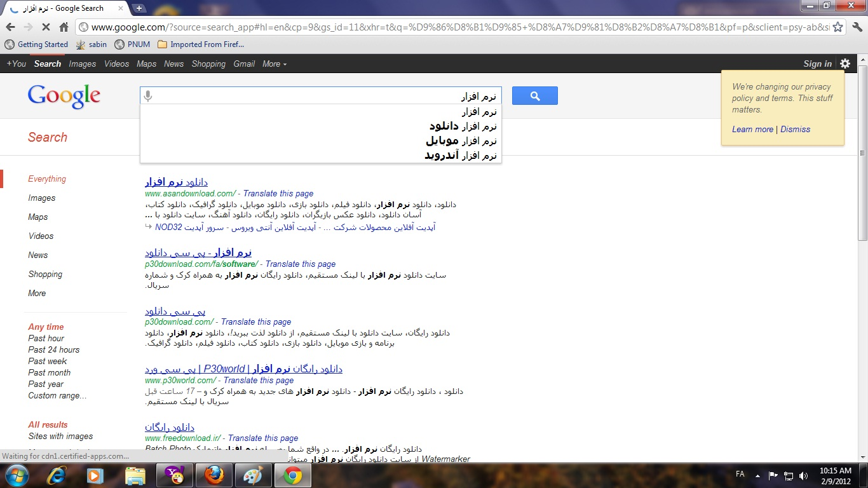
Task: Click Learn more in privacy notice
Action: pyautogui.click(x=752, y=129)
